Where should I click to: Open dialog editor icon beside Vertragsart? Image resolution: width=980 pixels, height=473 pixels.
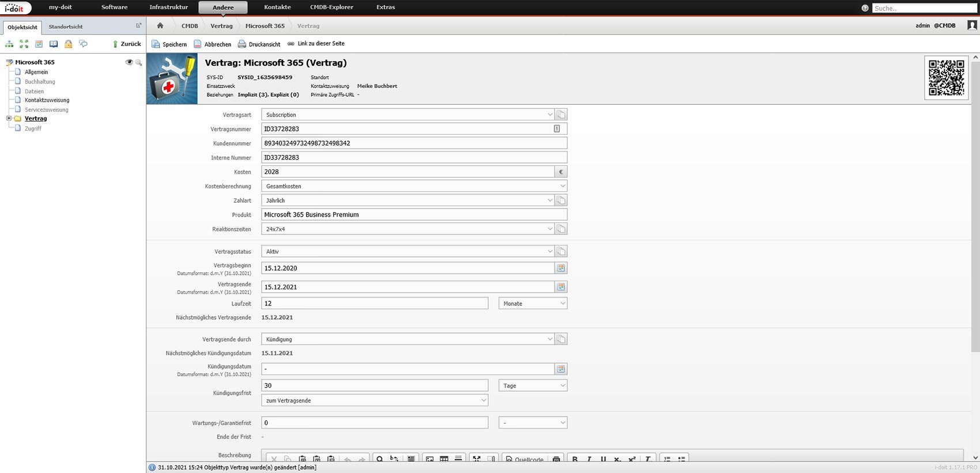click(x=561, y=115)
